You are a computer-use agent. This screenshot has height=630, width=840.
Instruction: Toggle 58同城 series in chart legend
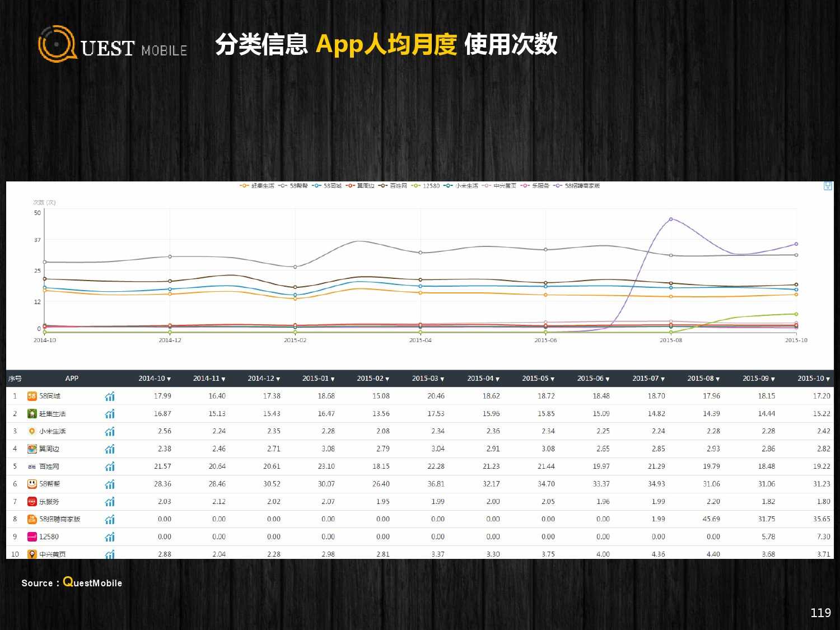(326, 186)
